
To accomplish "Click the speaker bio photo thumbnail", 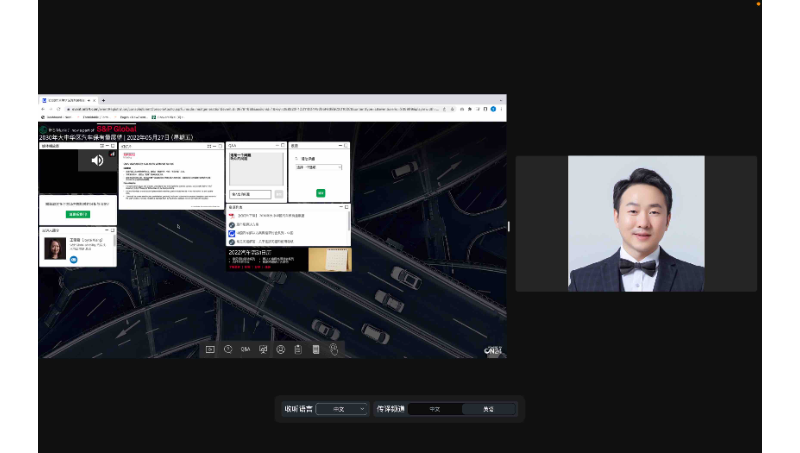I will tap(55, 248).
